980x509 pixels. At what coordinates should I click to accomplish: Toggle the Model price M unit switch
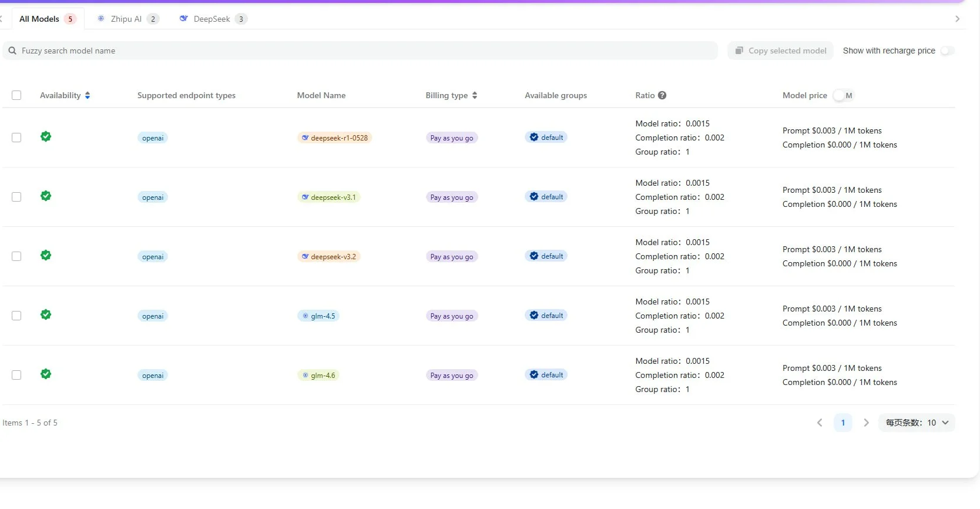(843, 96)
